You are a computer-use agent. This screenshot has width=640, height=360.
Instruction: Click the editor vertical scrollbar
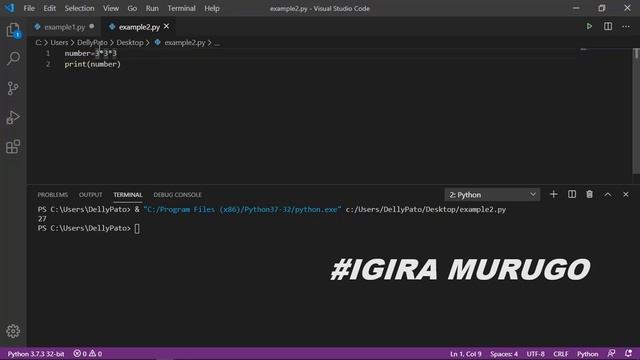click(x=636, y=110)
